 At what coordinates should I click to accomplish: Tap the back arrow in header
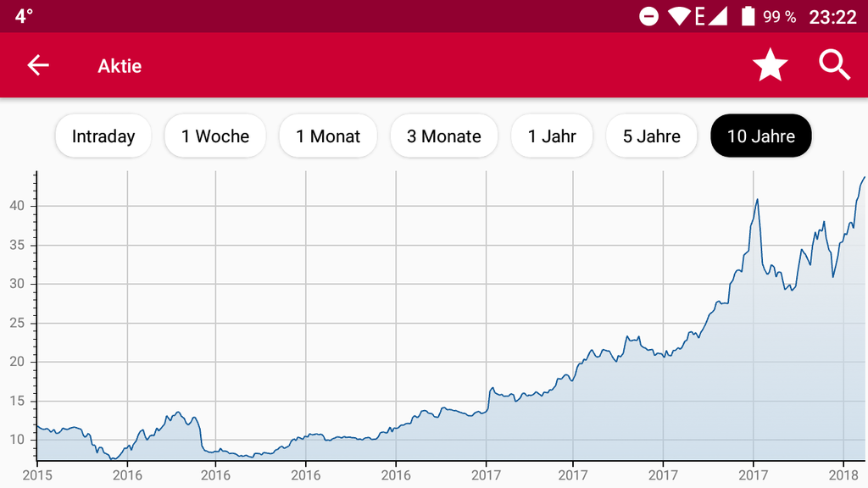[x=38, y=65]
